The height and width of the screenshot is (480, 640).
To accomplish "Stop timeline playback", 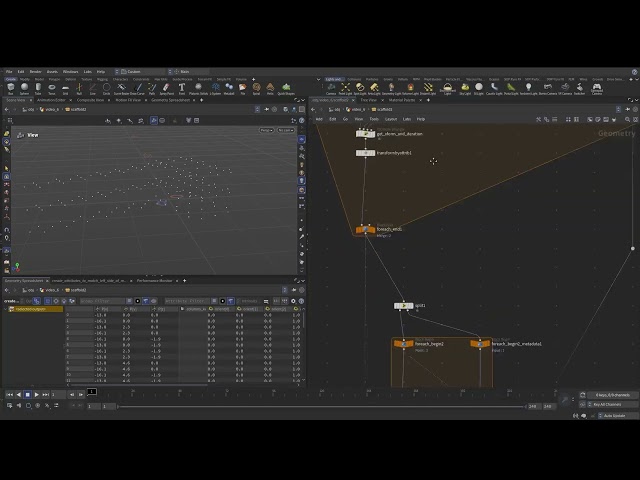I will point(27,395).
